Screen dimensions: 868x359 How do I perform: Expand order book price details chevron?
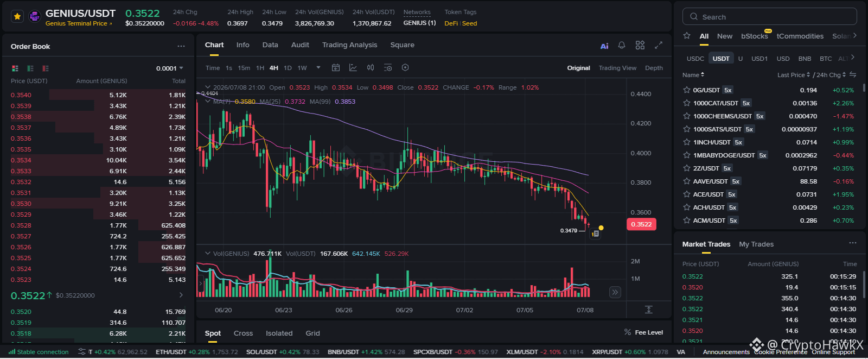click(181, 295)
